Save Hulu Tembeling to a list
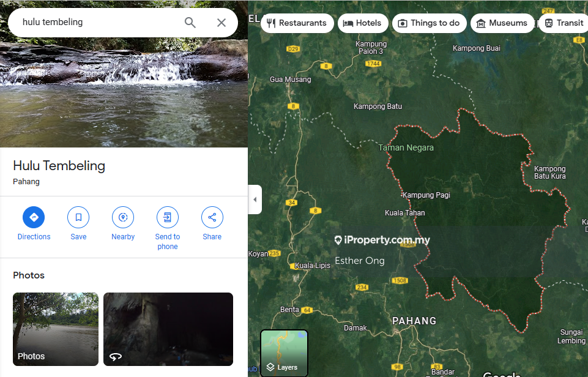The image size is (588, 377). (x=78, y=217)
